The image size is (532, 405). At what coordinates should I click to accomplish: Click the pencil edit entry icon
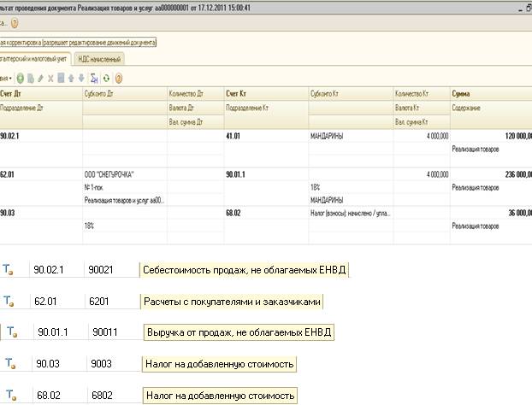point(41,78)
